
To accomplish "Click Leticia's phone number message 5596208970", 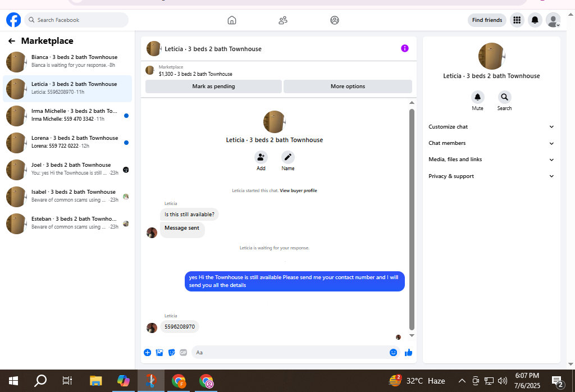I will tap(180, 327).
